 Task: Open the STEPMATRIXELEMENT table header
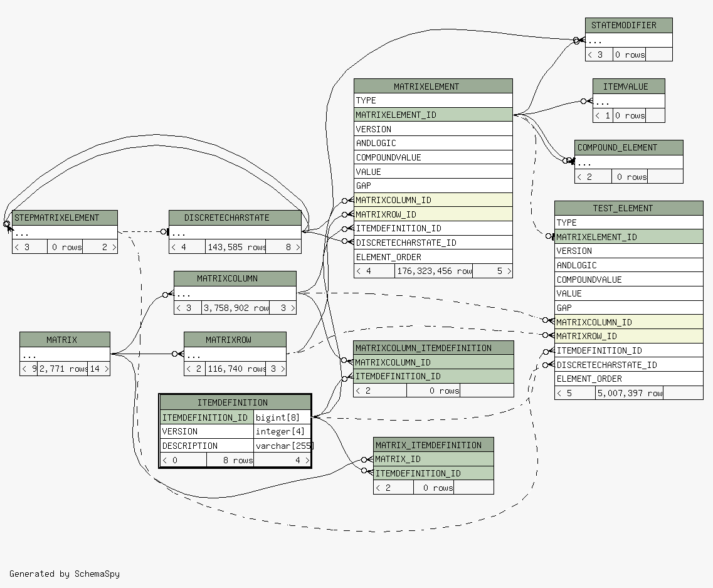click(x=65, y=218)
